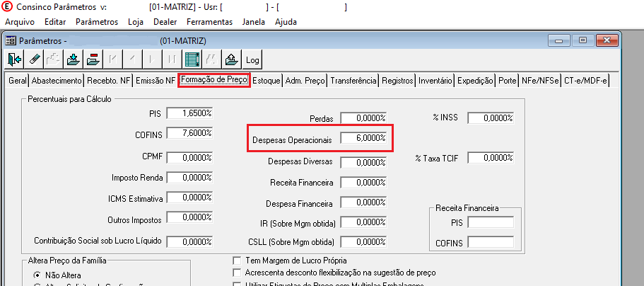Click the export upload folder icon
Viewport: 644px width, 286px height.
[231, 59]
